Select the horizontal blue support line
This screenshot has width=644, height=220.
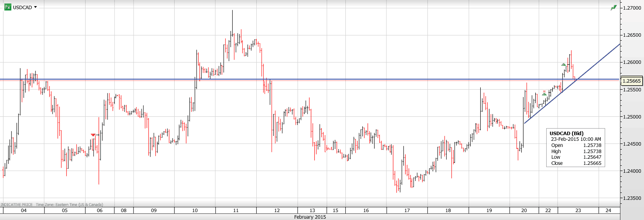pos(306,79)
